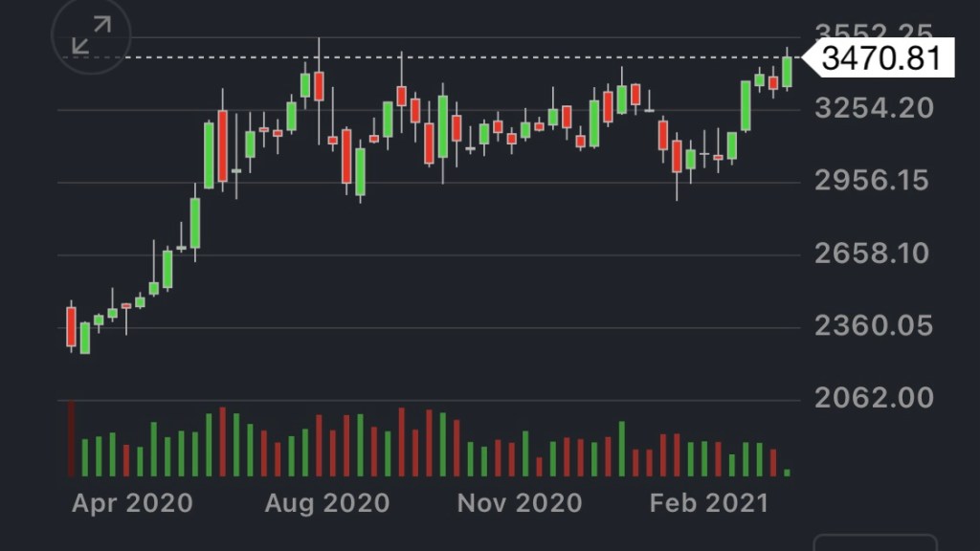Click the second candlestick from the left
Screen dimensions: 980x551
pos(85,338)
